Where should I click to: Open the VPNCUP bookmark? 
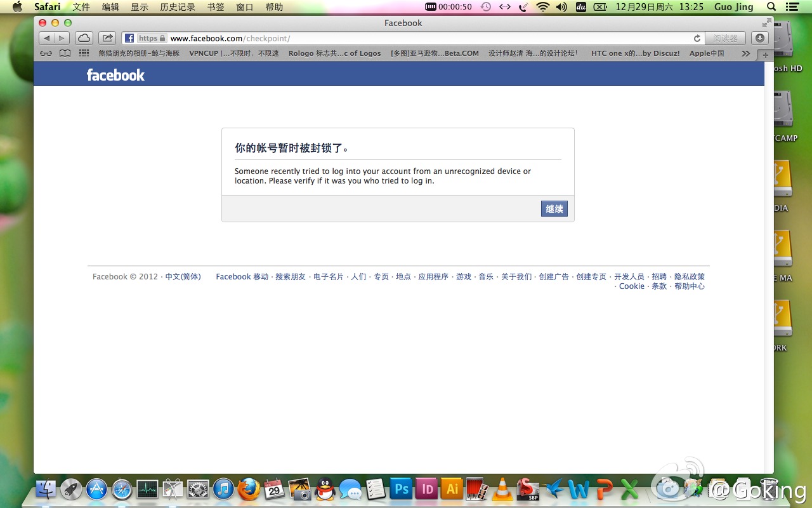click(234, 53)
